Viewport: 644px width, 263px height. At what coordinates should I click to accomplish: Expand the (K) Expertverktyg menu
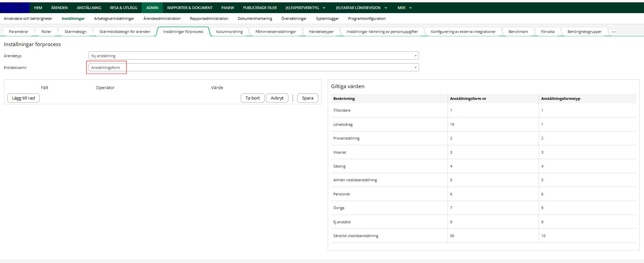pyautogui.click(x=305, y=8)
